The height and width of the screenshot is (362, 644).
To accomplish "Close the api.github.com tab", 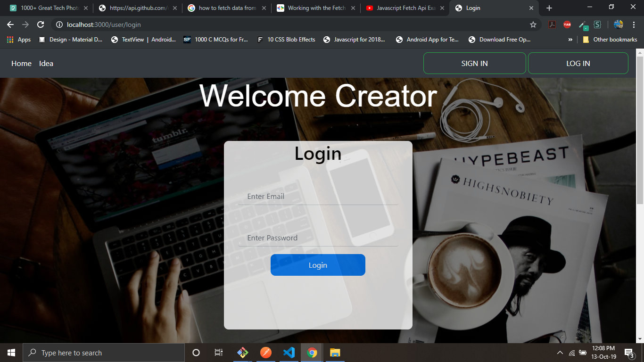I will tap(175, 8).
